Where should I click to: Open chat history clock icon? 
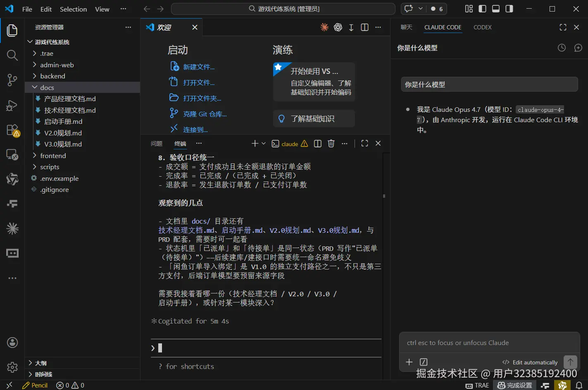pyautogui.click(x=562, y=48)
